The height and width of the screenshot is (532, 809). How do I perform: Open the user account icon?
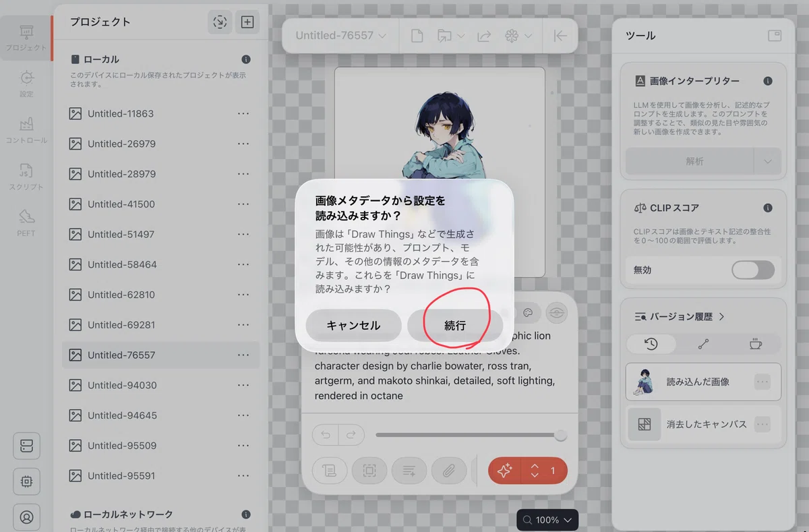coord(26,517)
